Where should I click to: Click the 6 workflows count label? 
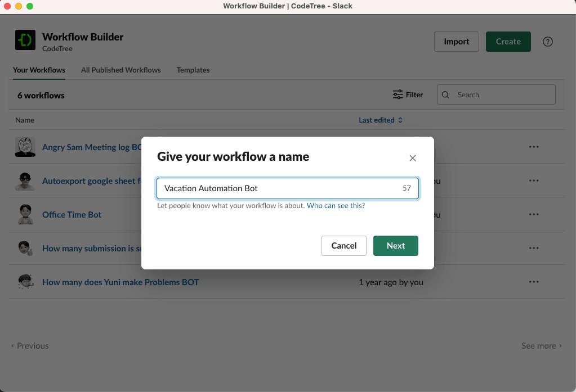point(41,96)
